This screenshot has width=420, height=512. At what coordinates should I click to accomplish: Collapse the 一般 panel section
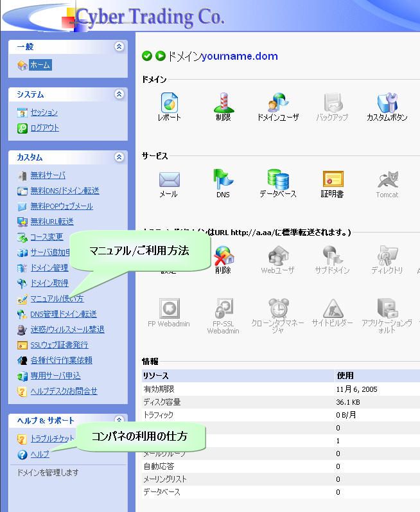(119, 47)
